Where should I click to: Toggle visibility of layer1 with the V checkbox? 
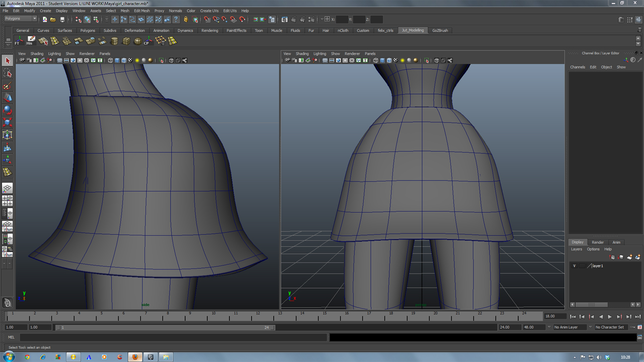575,266
